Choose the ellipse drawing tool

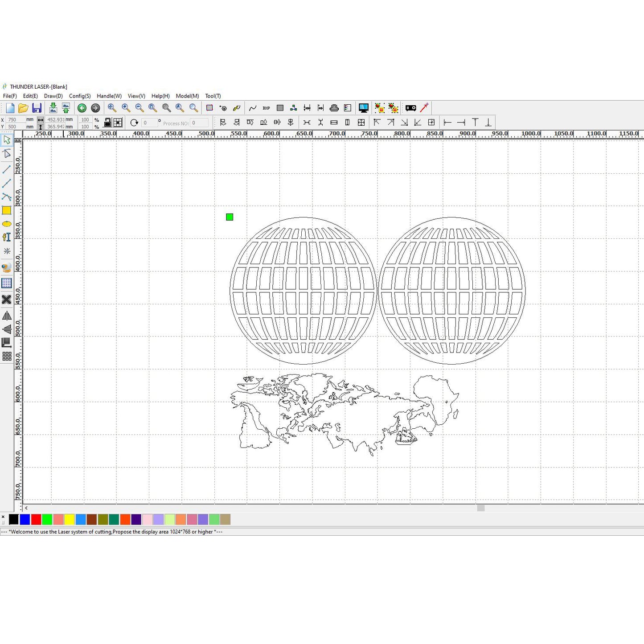tap(7, 224)
